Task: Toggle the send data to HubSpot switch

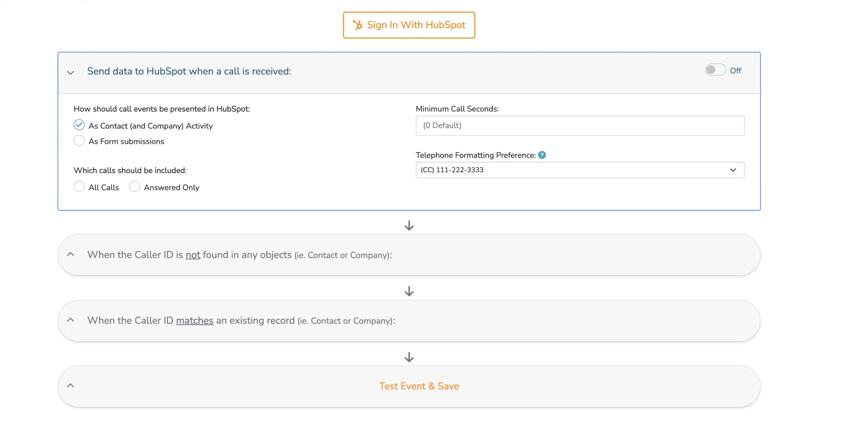Action: [x=715, y=70]
